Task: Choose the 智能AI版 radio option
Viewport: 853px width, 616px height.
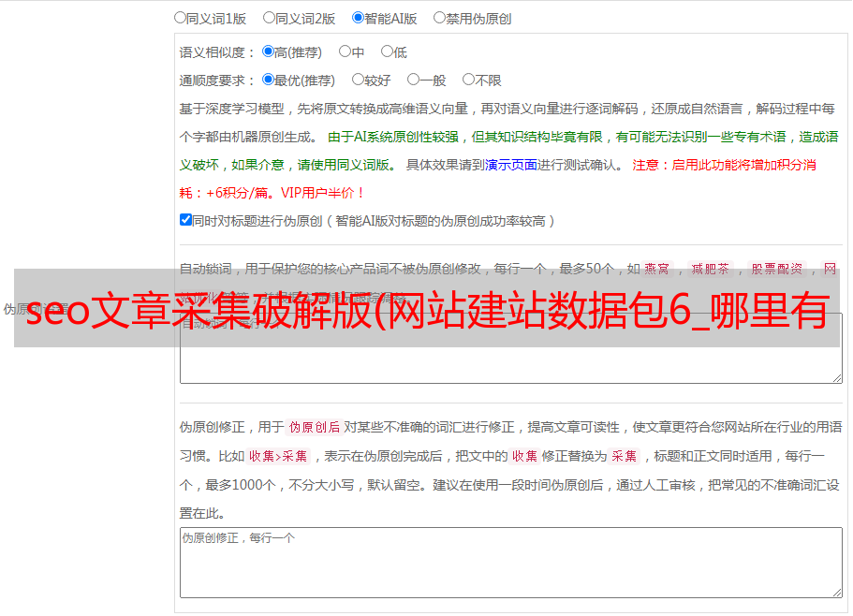Action: [x=358, y=18]
